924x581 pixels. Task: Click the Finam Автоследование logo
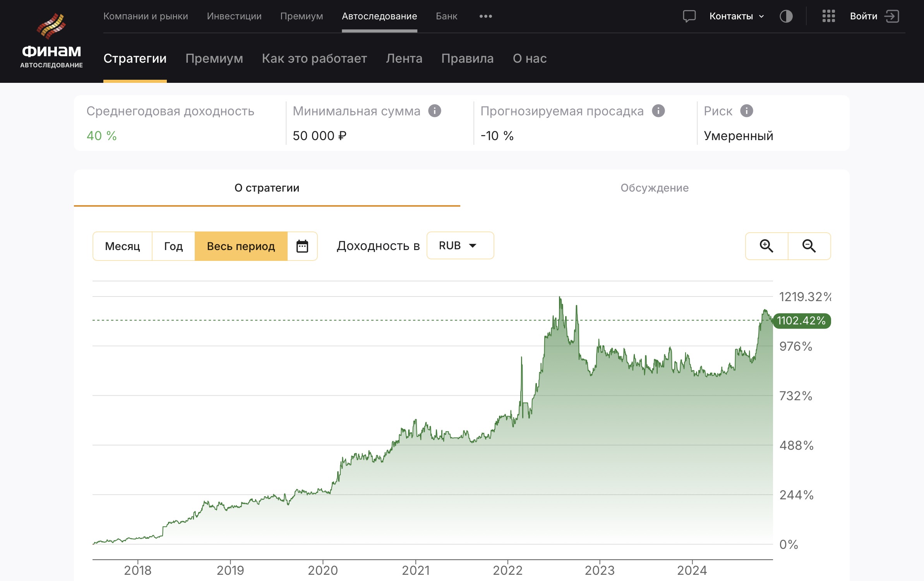[x=51, y=41]
